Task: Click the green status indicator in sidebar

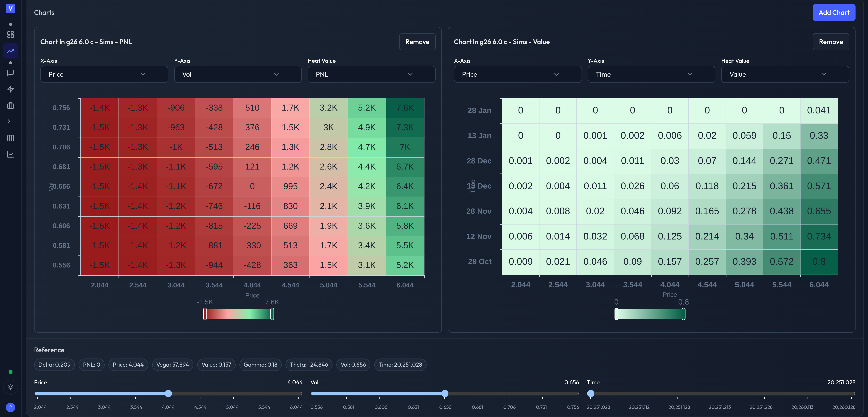Action: [x=10, y=372]
